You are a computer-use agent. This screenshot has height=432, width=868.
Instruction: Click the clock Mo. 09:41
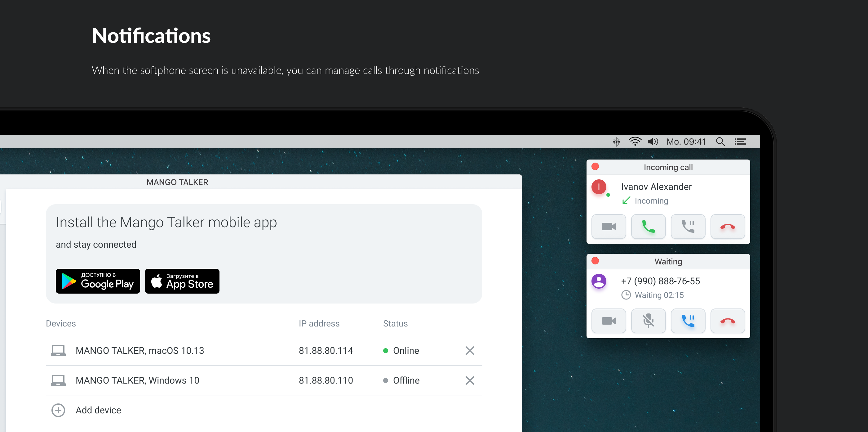[x=686, y=142]
